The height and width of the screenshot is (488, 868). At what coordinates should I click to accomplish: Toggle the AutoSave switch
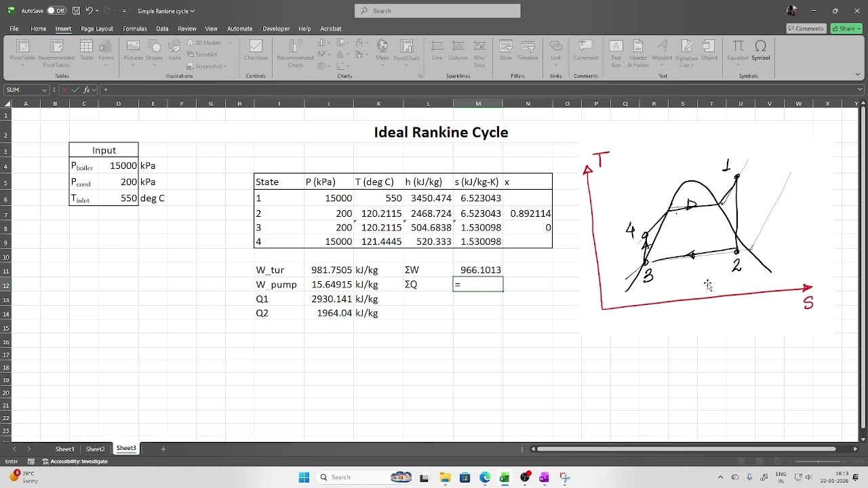pos(56,11)
